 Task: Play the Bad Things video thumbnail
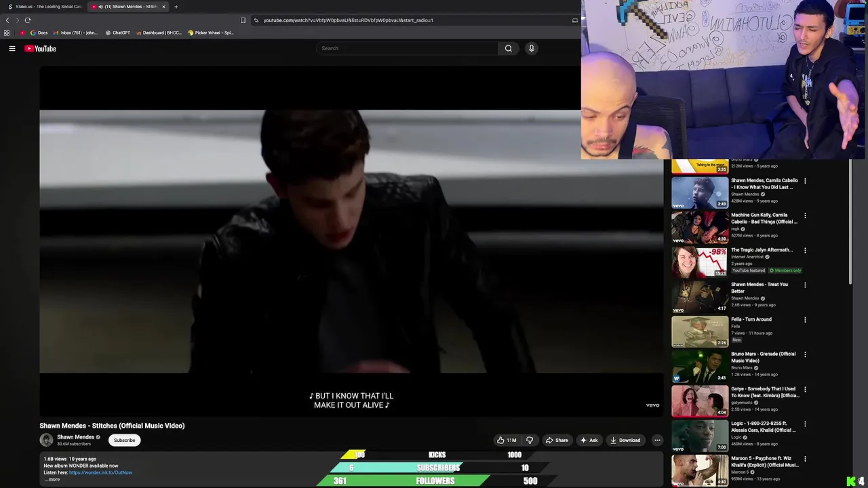click(700, 227)
